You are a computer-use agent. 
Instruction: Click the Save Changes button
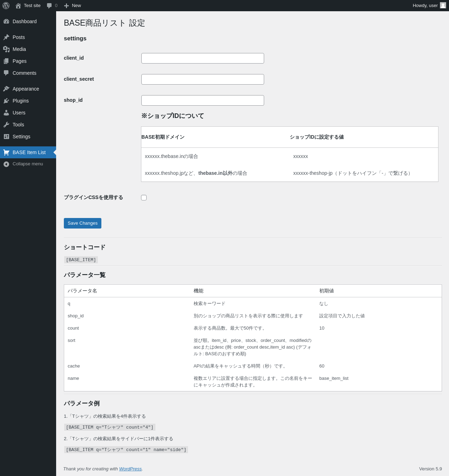click(x=82, y=223)
